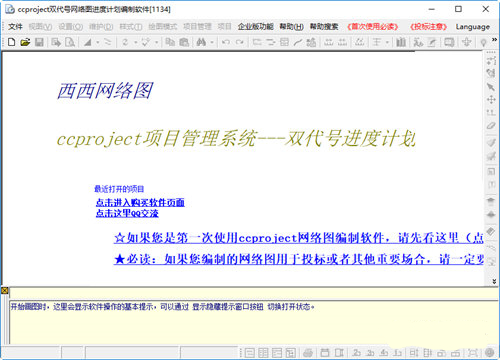Click the hint text beginning 开始画图时

click(162, 306)
